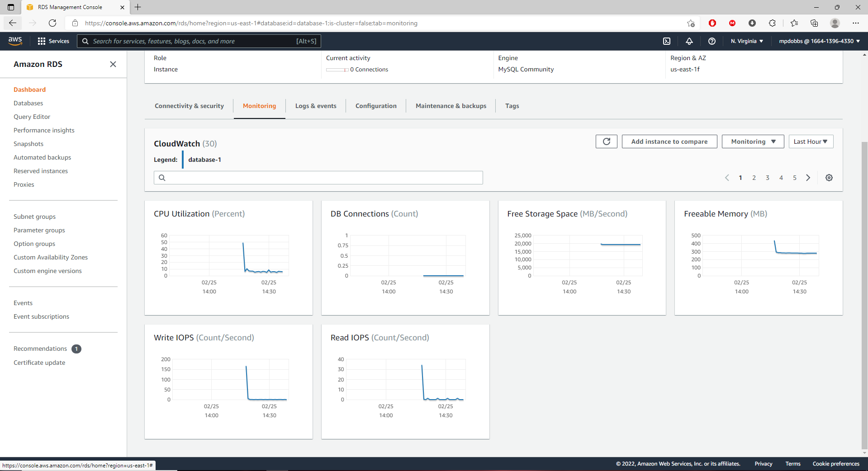The width and height of the screenshot is (868, 471).
Task: Open AWS CloudShell icon in header
Action: (x=666, y=41)
